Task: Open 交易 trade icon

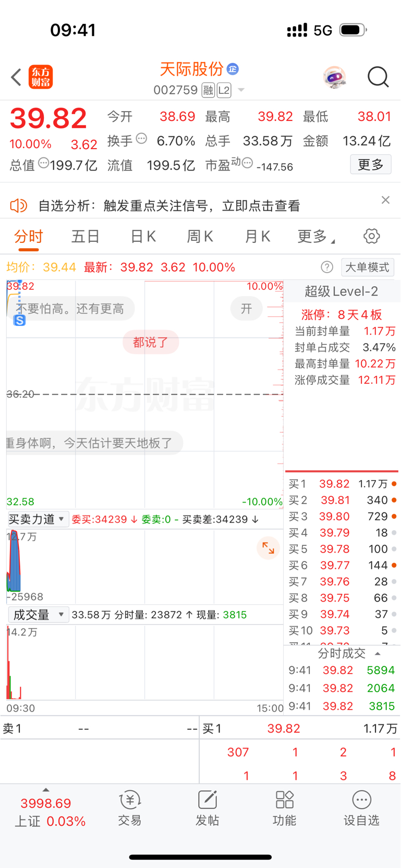Action: tap(130, 808)
